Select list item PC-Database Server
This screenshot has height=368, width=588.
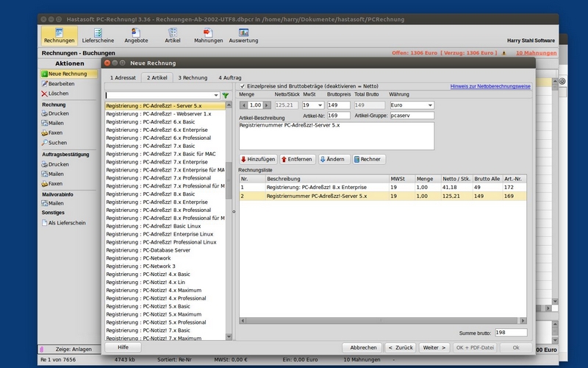coord(165,250)
